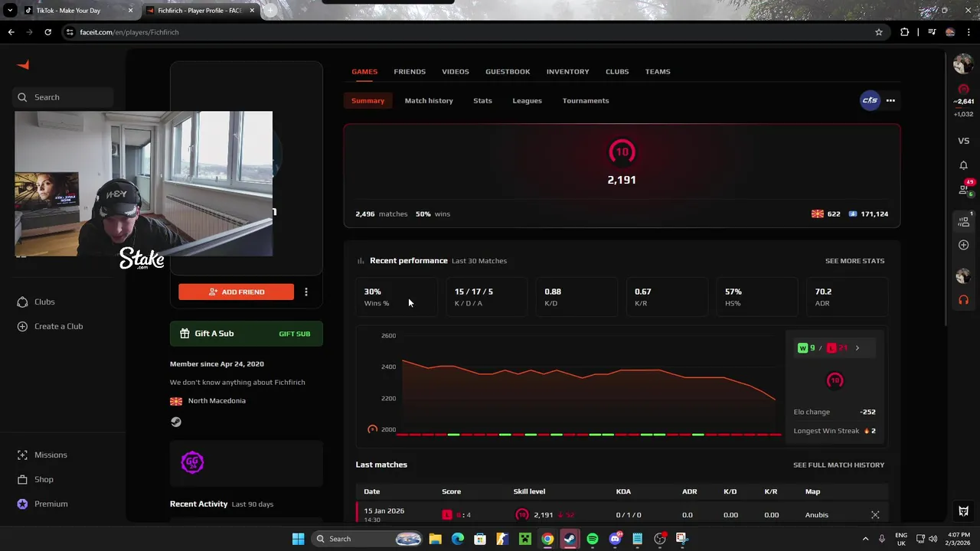980x551 pixels.
Task: Open the Leagues sub-tab
Action: (x=527, y=100)
